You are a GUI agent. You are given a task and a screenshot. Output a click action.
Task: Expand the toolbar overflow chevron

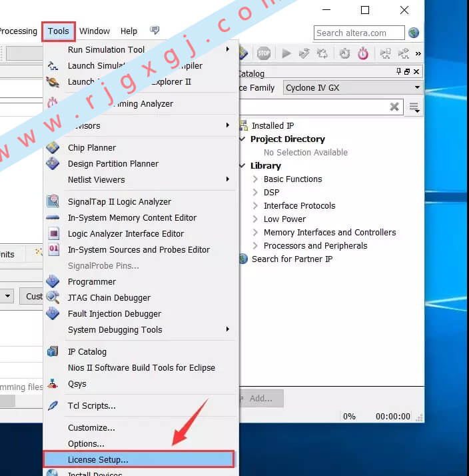[x=418, y=54]
